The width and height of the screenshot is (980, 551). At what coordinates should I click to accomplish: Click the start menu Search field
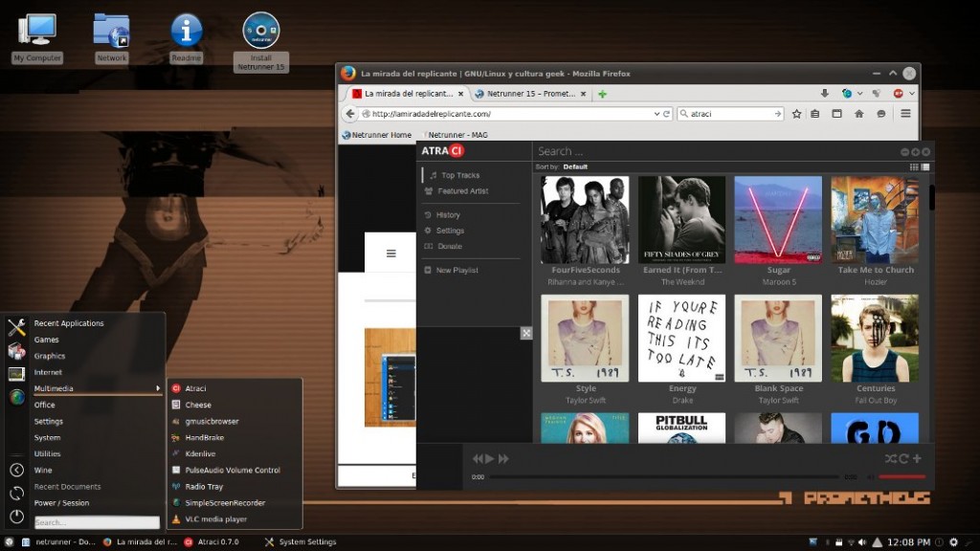[x=97, y=522]
